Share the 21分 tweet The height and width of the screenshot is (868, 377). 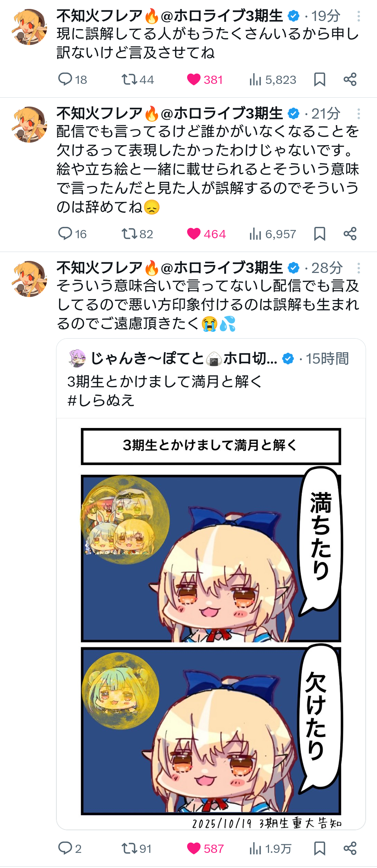pyautogui.click(x=350, y=234)
